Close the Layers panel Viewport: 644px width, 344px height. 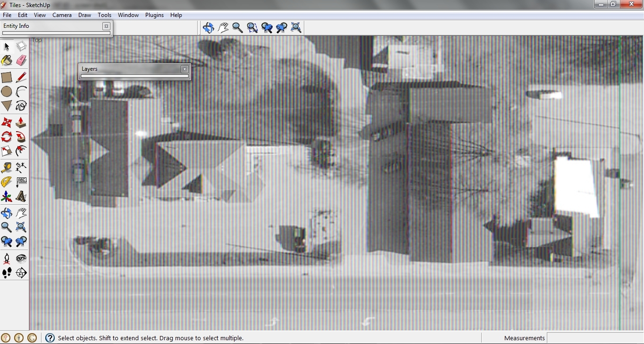point(184,69)
